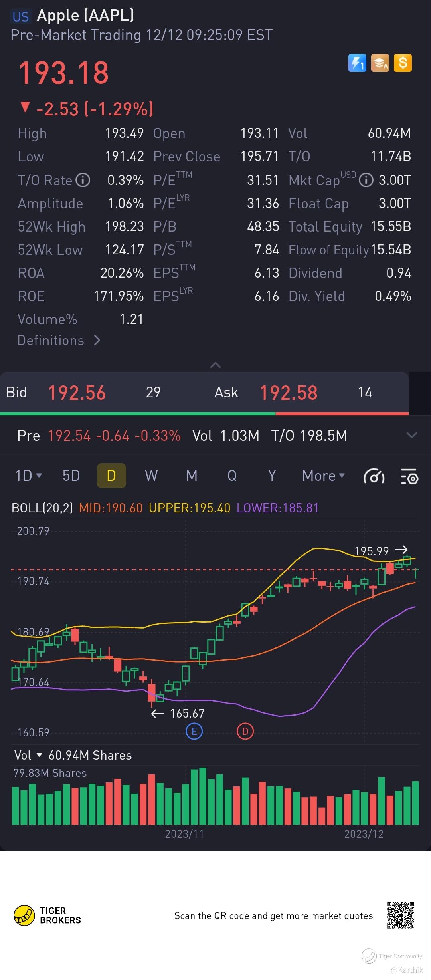Tap the 2023/12 date axis label
This screenshot has width=431, height=980.
[364, 834]
